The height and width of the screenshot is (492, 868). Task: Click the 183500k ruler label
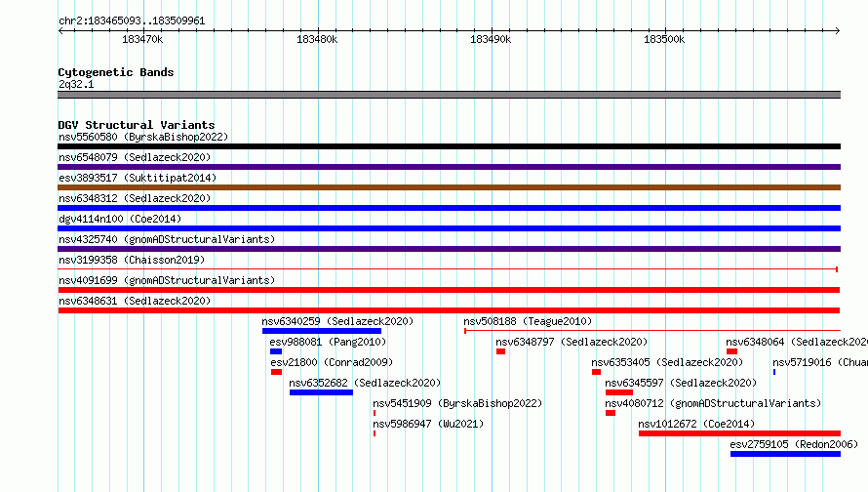pyautogui.click(x=664, y=39)
